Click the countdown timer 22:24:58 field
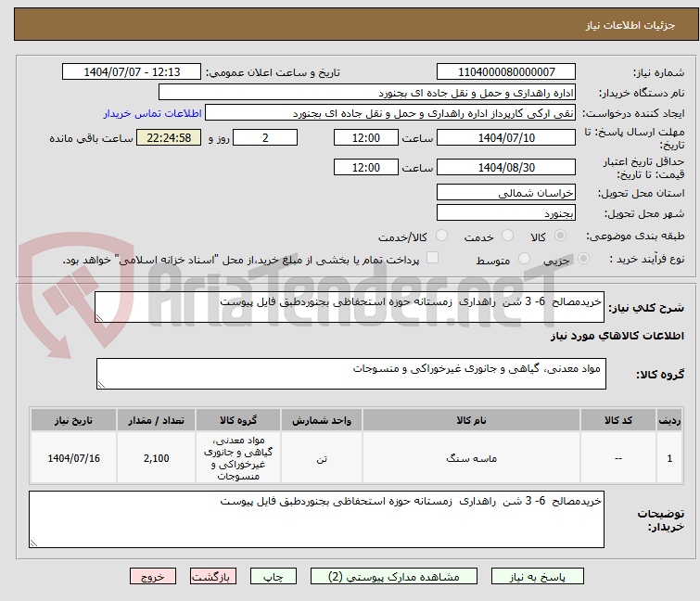 click(169, 137)
